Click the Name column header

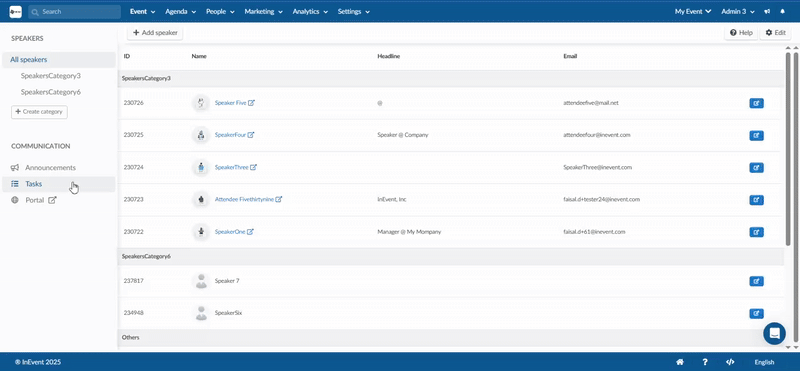(x=199, y=56)
